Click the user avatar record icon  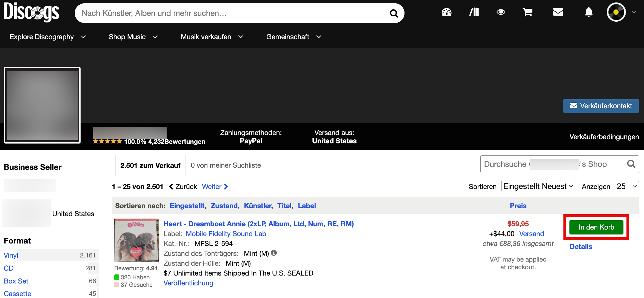point(616,12)
